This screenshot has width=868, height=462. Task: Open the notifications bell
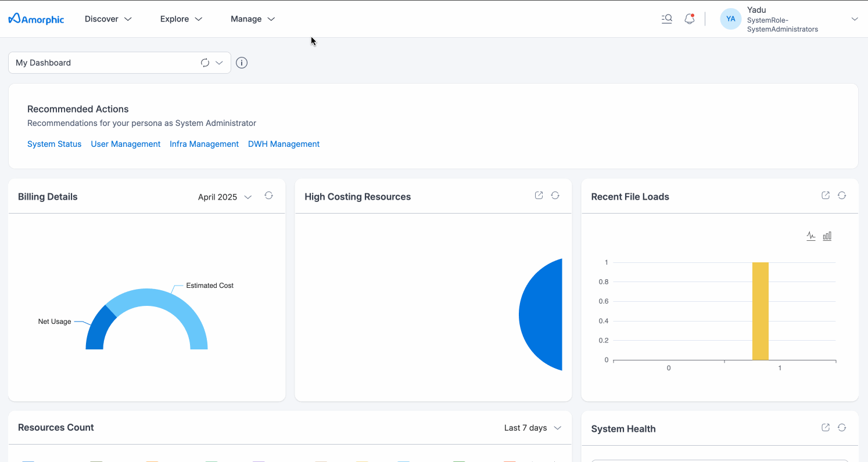tap(690, 19)
